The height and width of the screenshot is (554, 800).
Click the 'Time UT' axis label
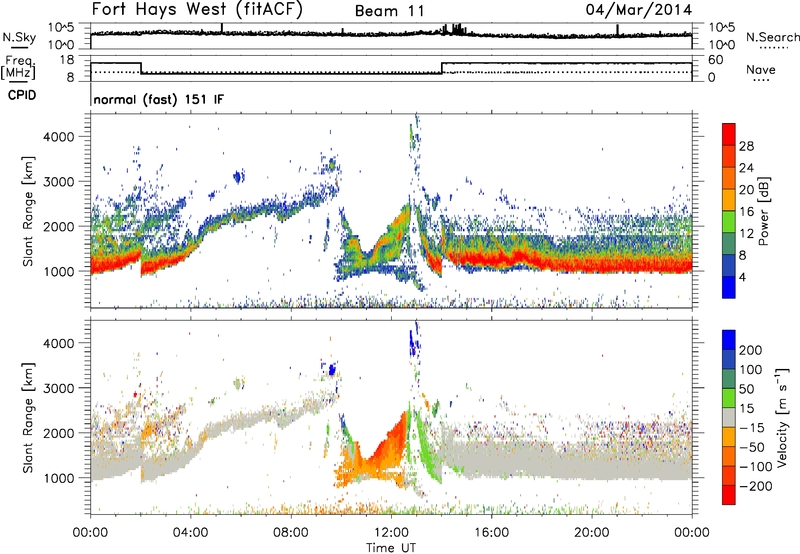pos(391,548)
